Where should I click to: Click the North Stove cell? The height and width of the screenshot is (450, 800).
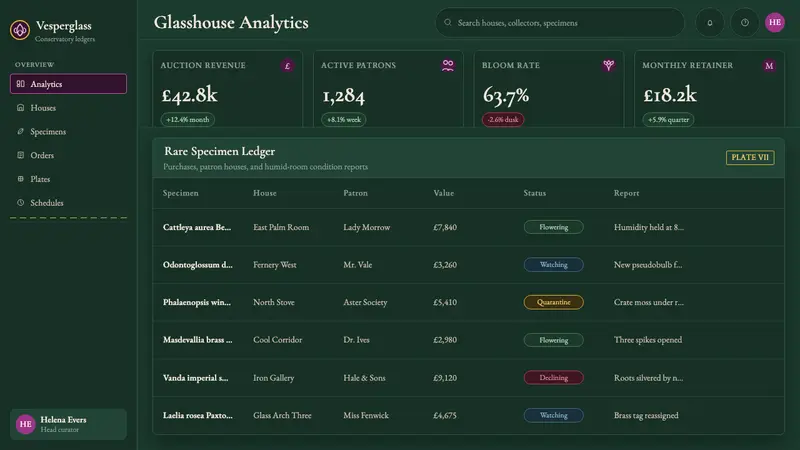[273, 302]
